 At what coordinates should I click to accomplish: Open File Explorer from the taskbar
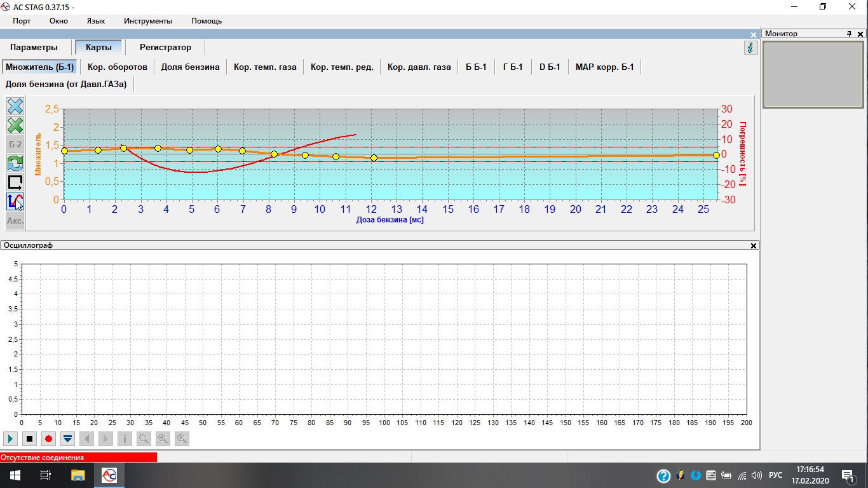(x=78, y=475)
